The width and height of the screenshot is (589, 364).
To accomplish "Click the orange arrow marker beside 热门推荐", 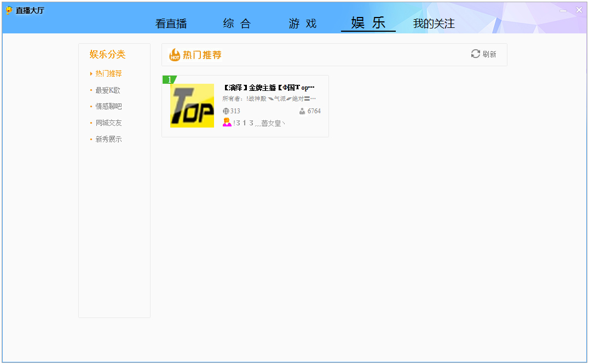I will 90,73.
